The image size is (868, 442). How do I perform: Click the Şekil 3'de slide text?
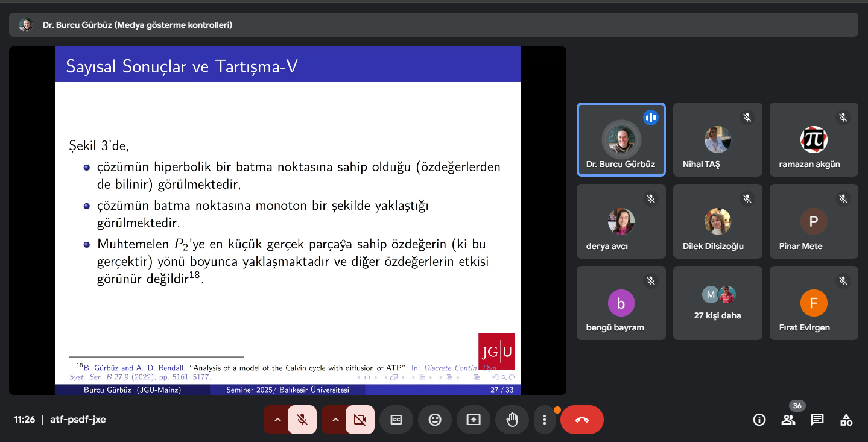click(99, 145)
